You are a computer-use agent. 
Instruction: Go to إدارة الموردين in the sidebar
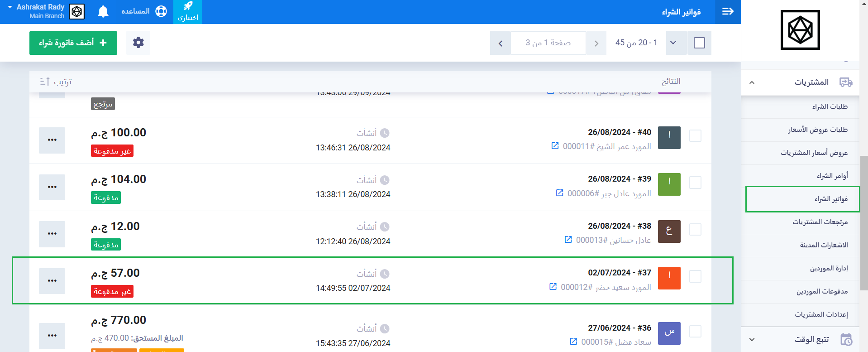829,268
